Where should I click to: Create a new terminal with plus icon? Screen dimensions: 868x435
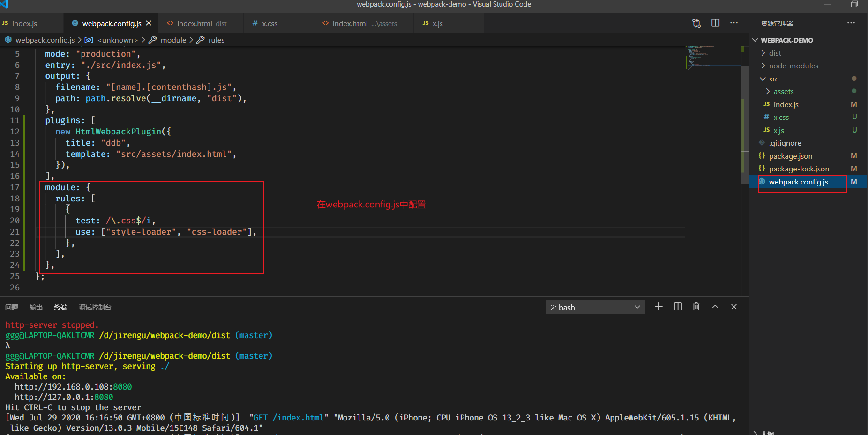[658, 307]
